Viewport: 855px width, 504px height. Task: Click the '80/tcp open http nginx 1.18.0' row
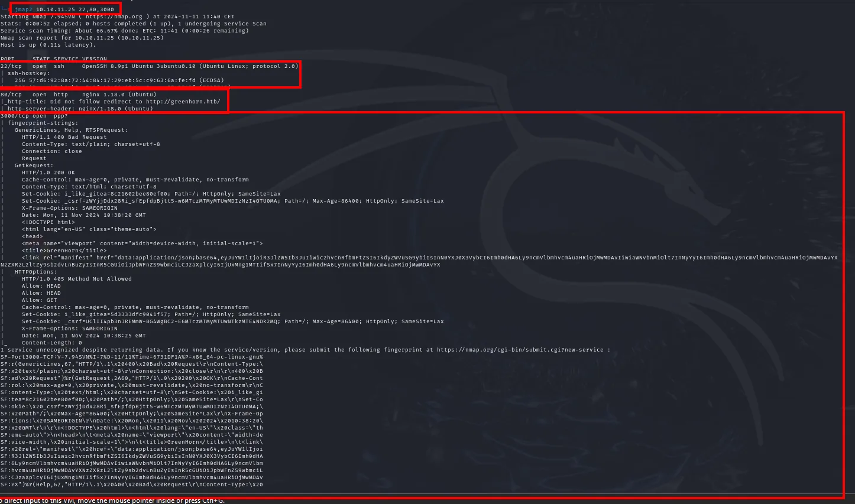79,95
